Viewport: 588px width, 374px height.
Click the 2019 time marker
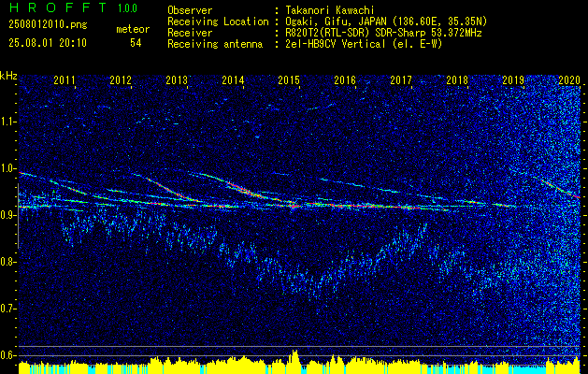pyautogui.click(x=513, y=79)
